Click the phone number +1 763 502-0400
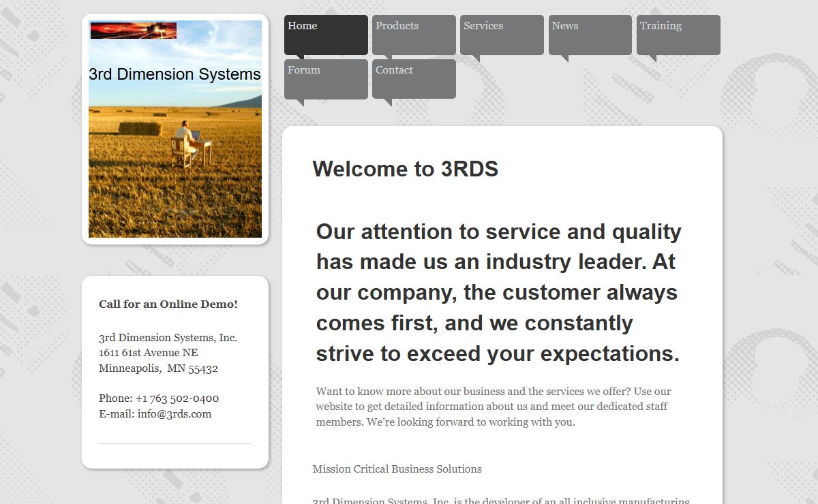 coord(177,398)
